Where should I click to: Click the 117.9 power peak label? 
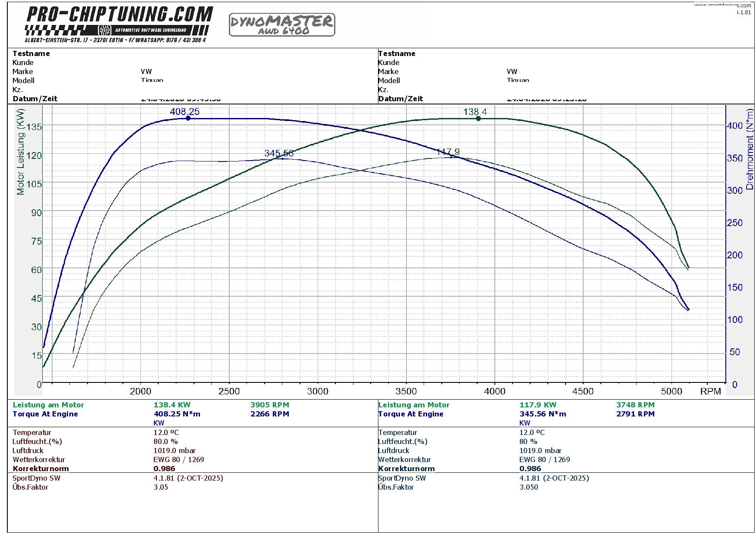[448, 152]
